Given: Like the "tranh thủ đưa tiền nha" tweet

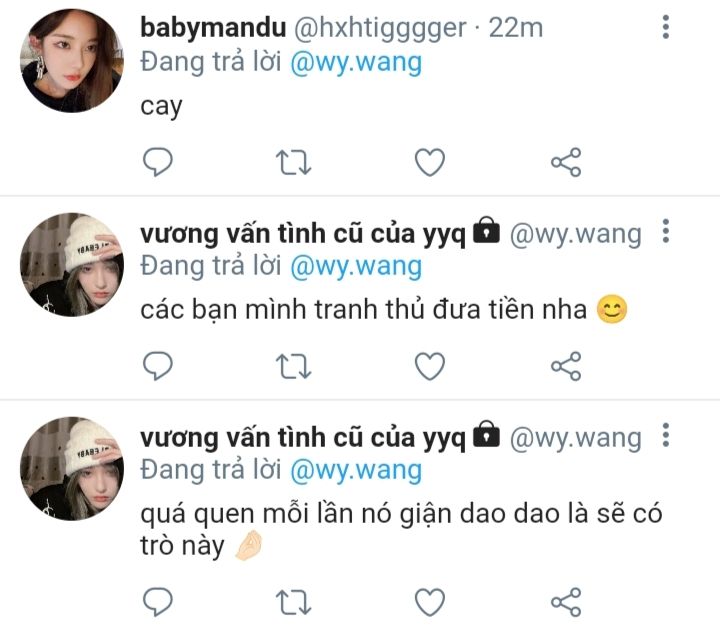Looking at the screenshot, I should 430,366.
